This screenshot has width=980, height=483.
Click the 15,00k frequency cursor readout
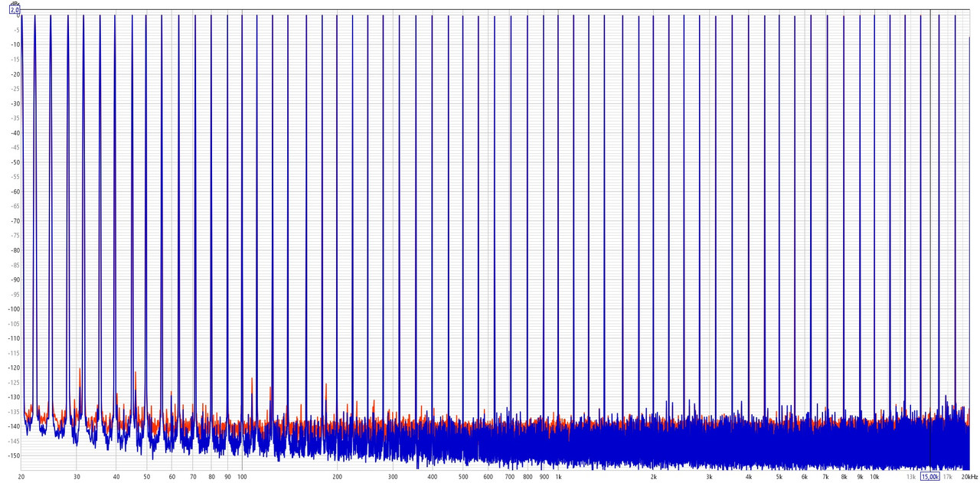coord(929,476)
